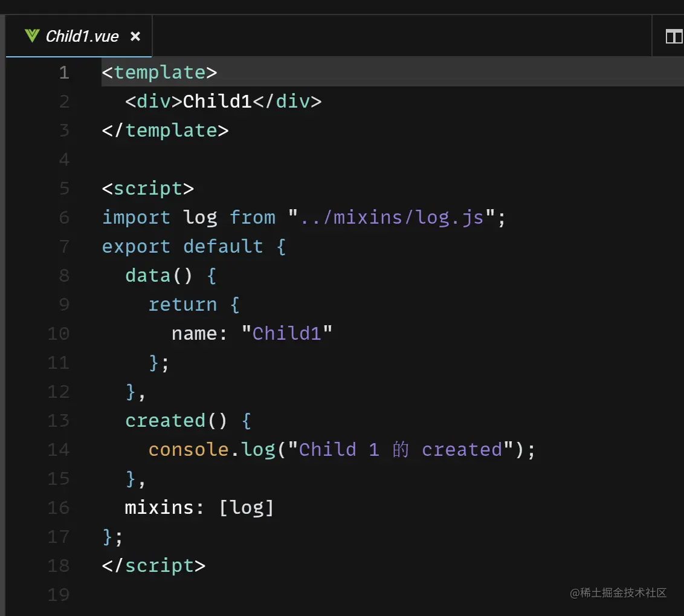Click the import keyword on line 6

(x=136, y=218)
